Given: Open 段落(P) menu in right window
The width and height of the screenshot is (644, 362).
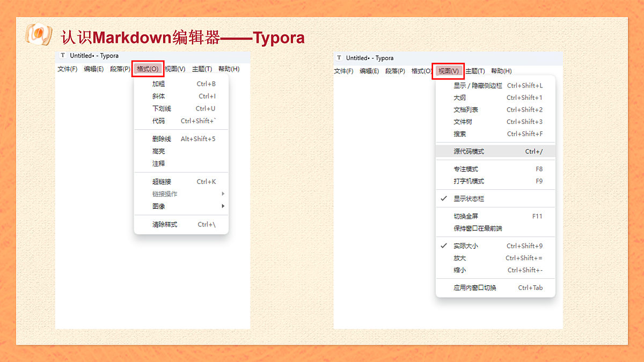Looking at the screenshot, I should 395,71.
